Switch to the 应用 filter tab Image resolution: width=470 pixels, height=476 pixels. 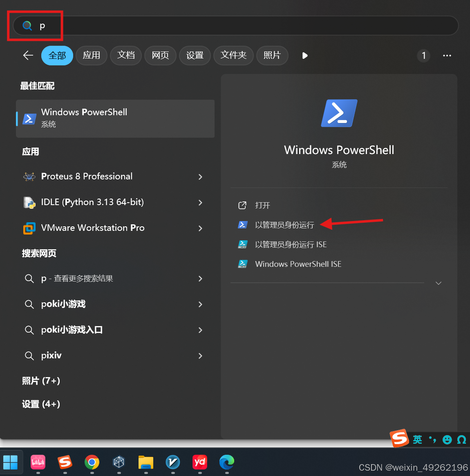[x=92, y=56]
